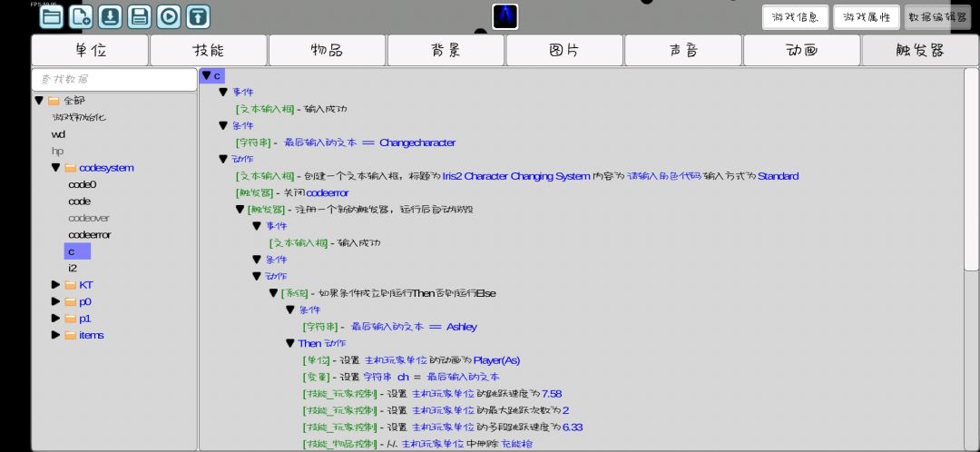Click Iris2 Character Changing System title value
The height and width of the screenshot is (452, 980).
pos(516,176)
